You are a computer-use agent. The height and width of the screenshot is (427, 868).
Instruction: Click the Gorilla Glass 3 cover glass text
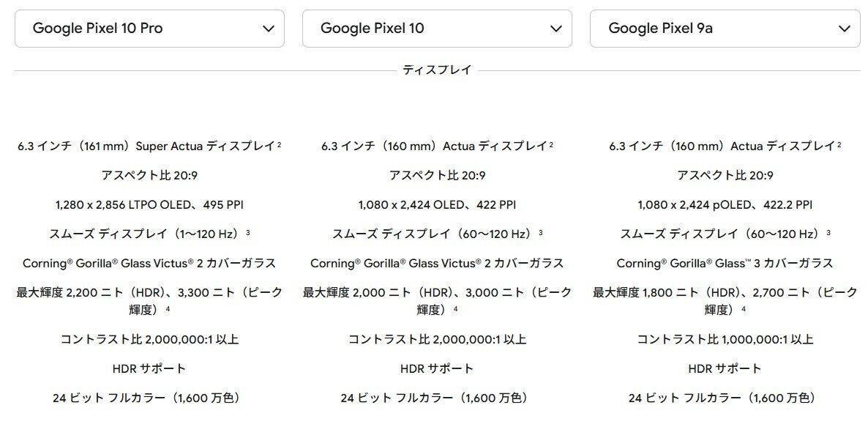[725, 263]
